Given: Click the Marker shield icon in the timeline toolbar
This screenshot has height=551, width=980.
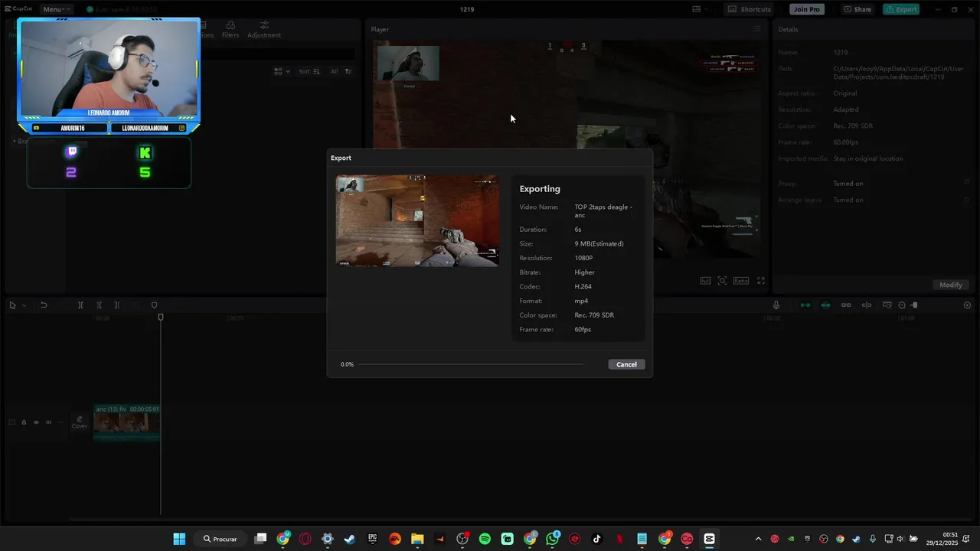Looking at the screenshot, I should [x=154, y=305].
